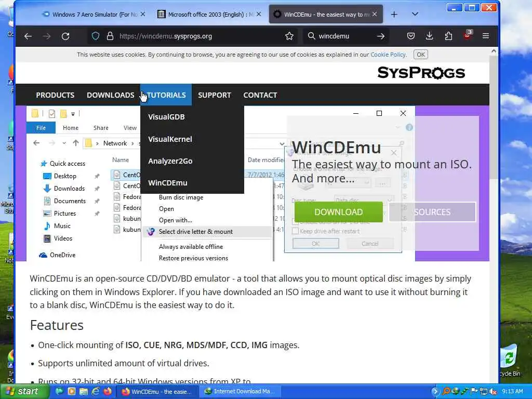Launch Firefox from quick launch
Viewport: 532px width, 399px height.
tap(108, 391)
